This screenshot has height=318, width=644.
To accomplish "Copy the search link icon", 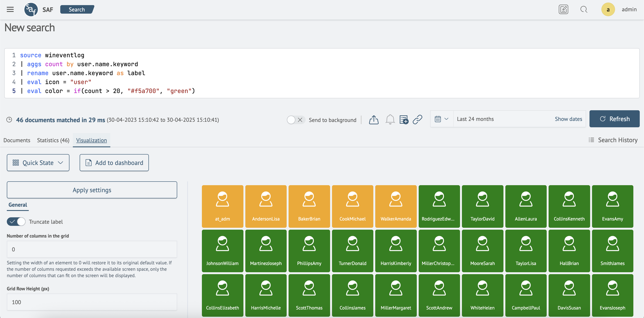I will (417, 120).
